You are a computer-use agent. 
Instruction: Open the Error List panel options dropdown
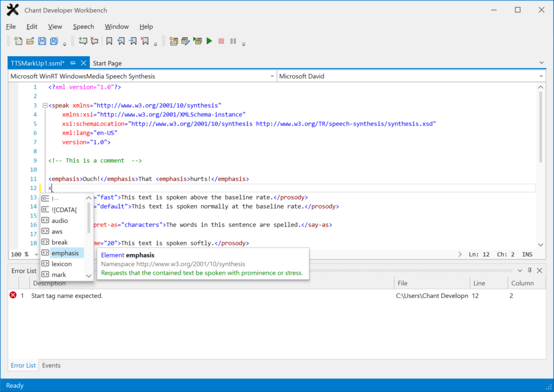(x=520, y=270)
